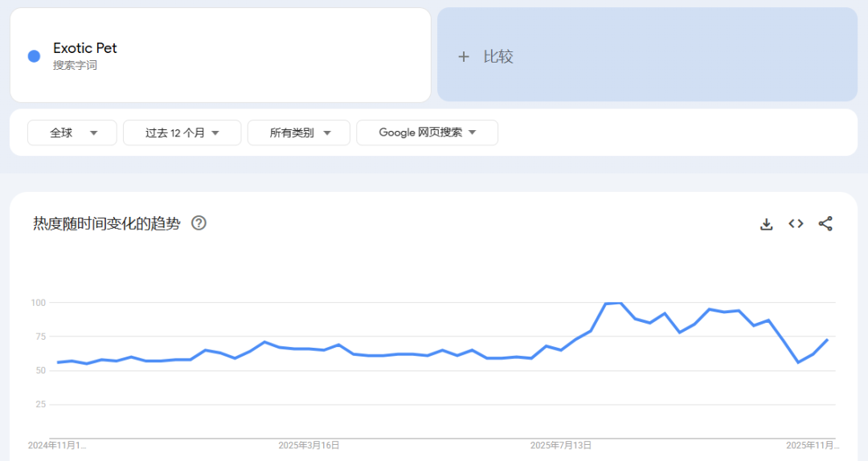Open the embed code icon

796,224
